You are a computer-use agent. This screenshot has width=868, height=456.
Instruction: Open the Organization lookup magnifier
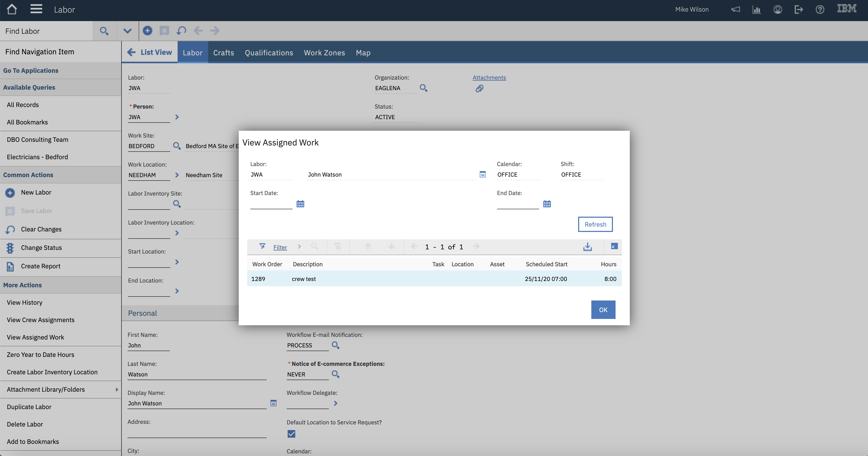click(x=423, y=88)
